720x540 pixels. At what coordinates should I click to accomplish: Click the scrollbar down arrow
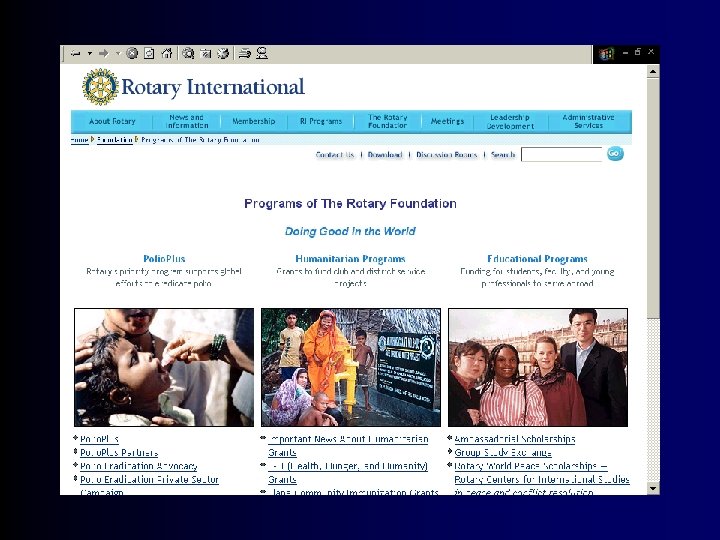pyautogui.click(x=653, y=488)
